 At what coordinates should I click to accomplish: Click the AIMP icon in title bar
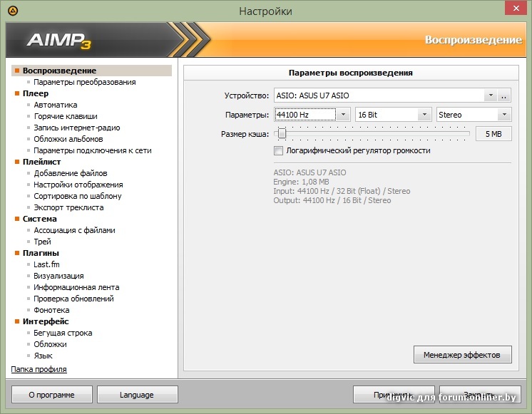13,11
